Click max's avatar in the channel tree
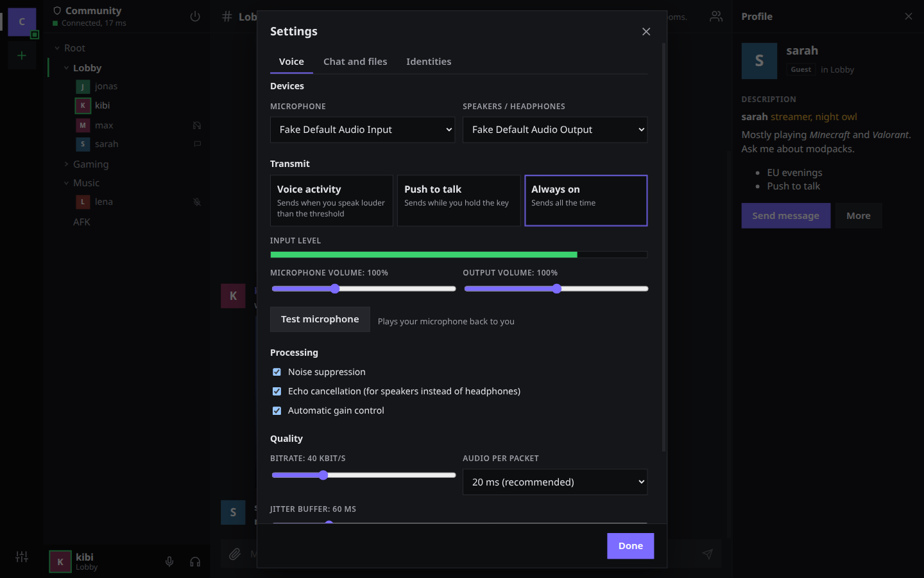This screenshot has width=924, height=578. coord(83,125)
